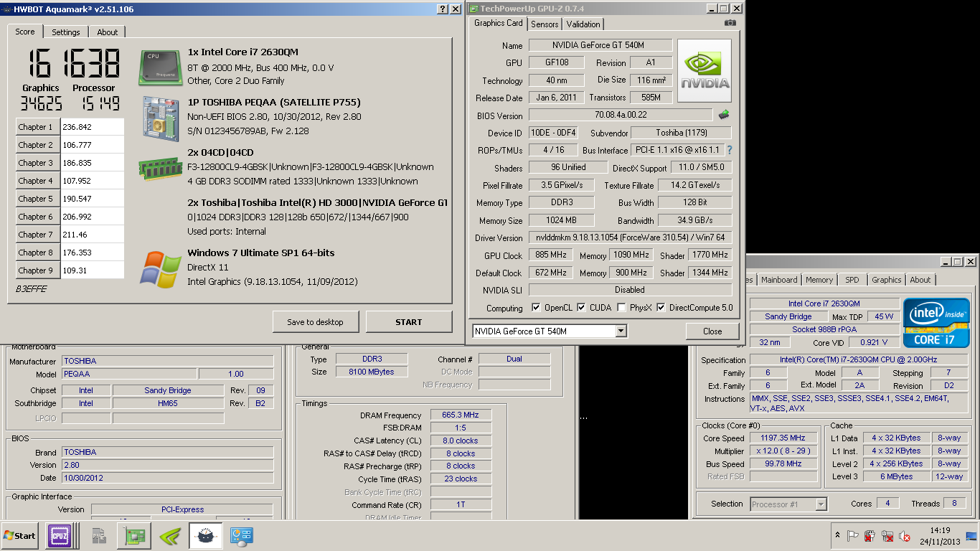This screenshot has width=980, height=551.
Task: Click the TOSHIBA PEQAA motherboard heading
Action: pos(274,103)
